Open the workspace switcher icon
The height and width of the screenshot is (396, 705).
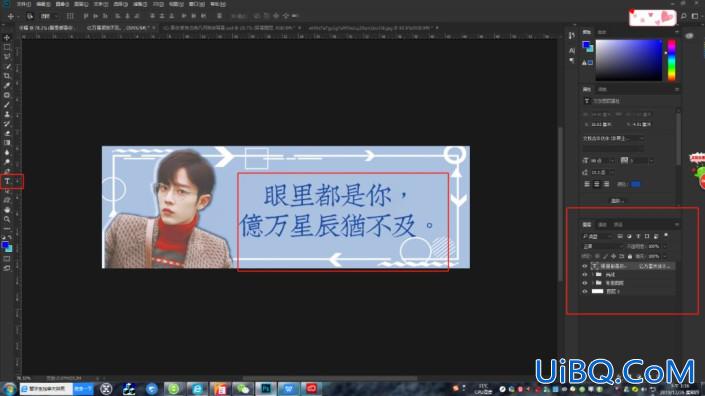coord(695,16)
